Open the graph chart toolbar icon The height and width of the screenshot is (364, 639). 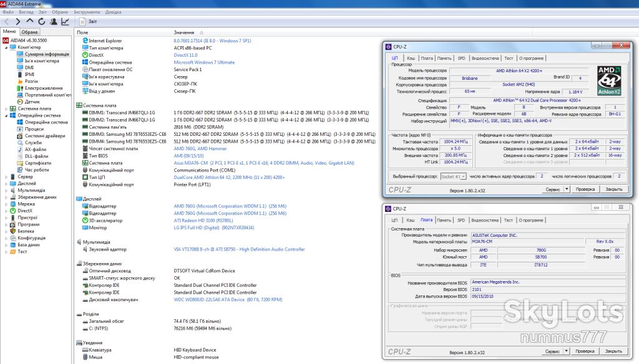point(65,22)
